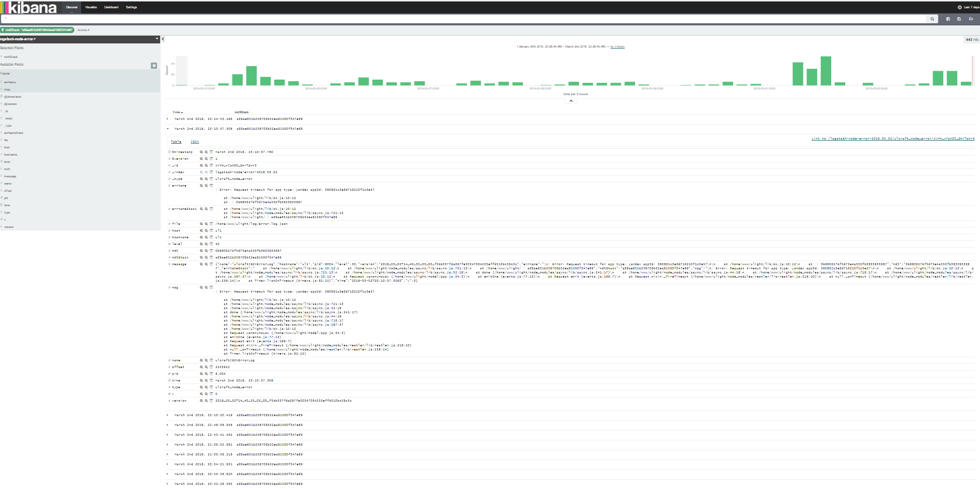Open the Visualize section in the top navigation
The image size is (980, 489).
coord(90,7)
